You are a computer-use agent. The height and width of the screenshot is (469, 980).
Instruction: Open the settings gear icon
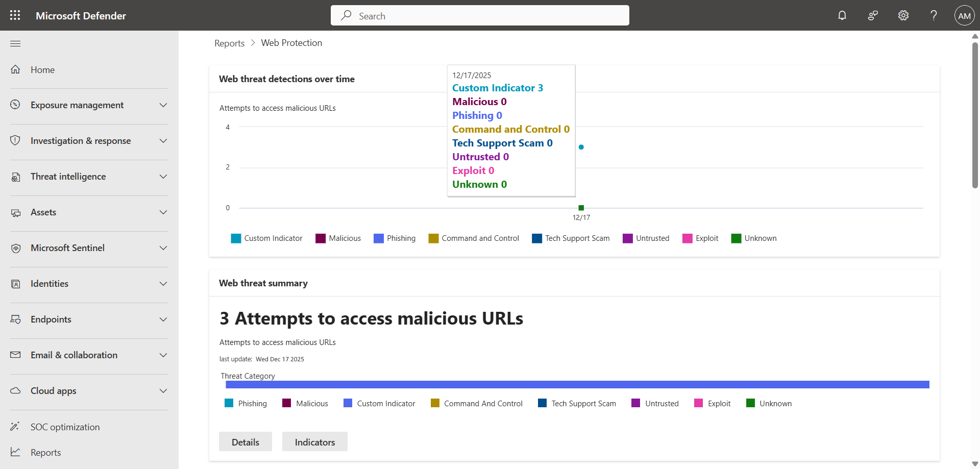point(903,15)
